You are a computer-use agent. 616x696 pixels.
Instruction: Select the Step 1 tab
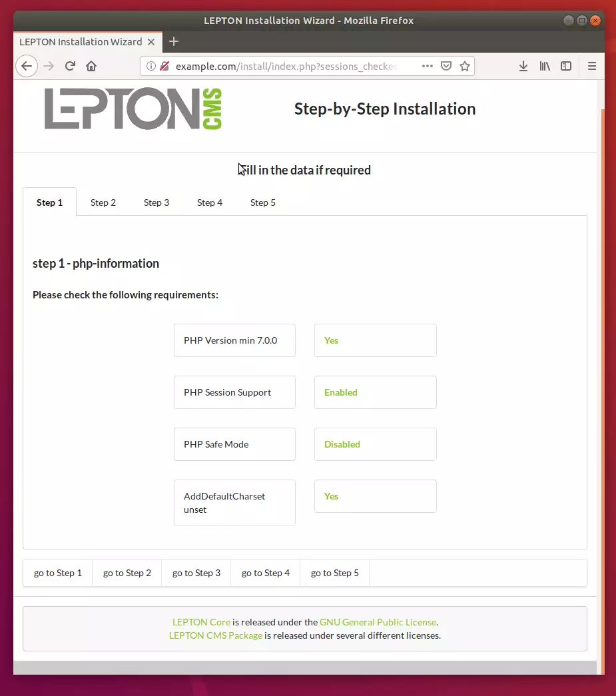pos(49,202)
